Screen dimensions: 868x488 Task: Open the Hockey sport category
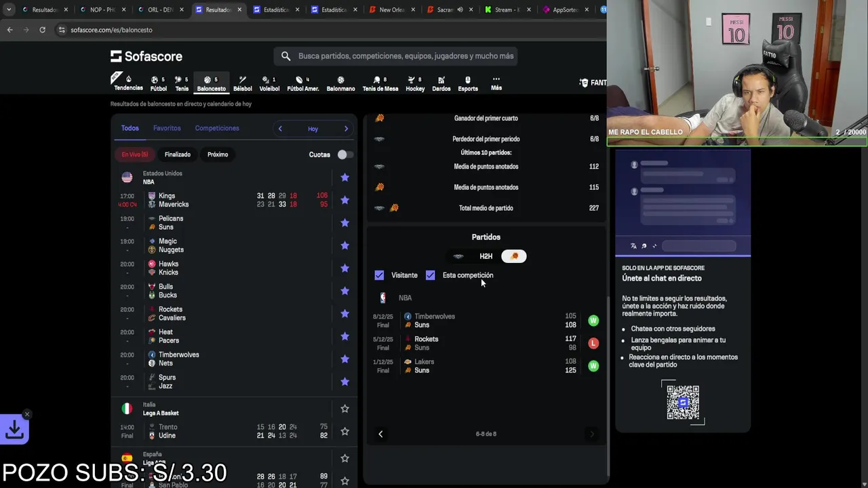415,83
